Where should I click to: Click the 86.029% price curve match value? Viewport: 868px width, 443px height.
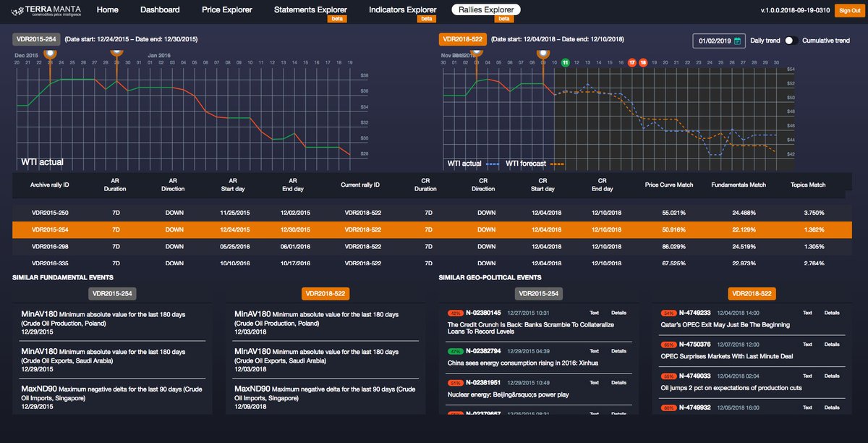(673, 247)
